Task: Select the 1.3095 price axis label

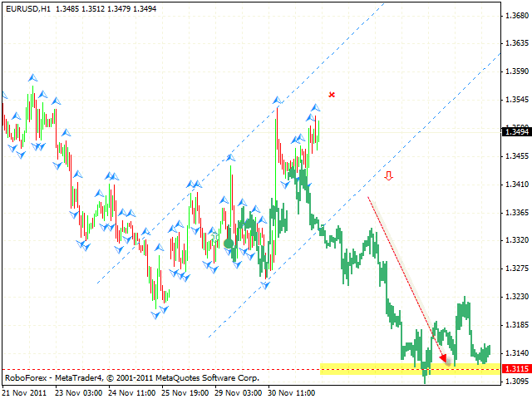Action: point(515,381)
